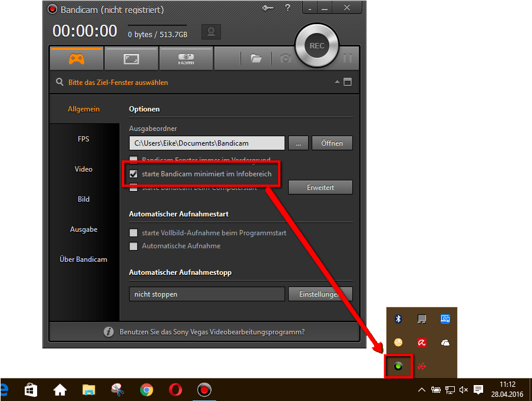Click the 00:00:00 recording timer
This screenshot has height=401, width=532.
[85, 31]
